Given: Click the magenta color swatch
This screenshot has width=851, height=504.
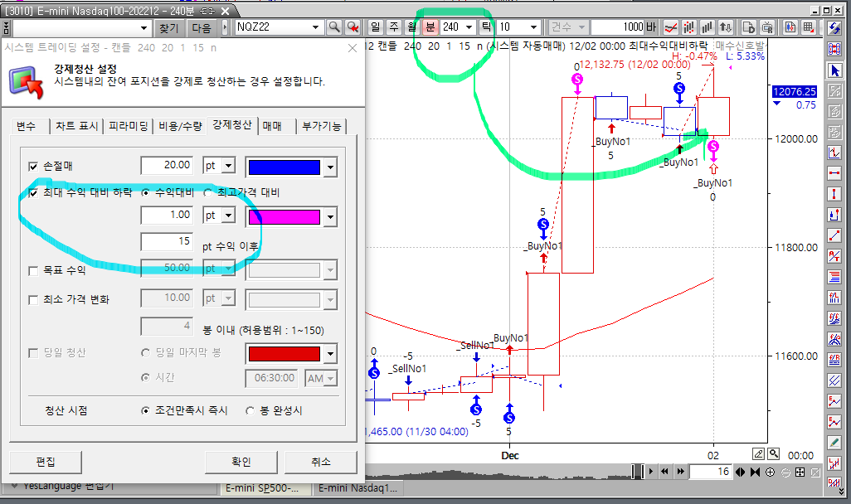Looking at the screenshot, I should 283,217.
